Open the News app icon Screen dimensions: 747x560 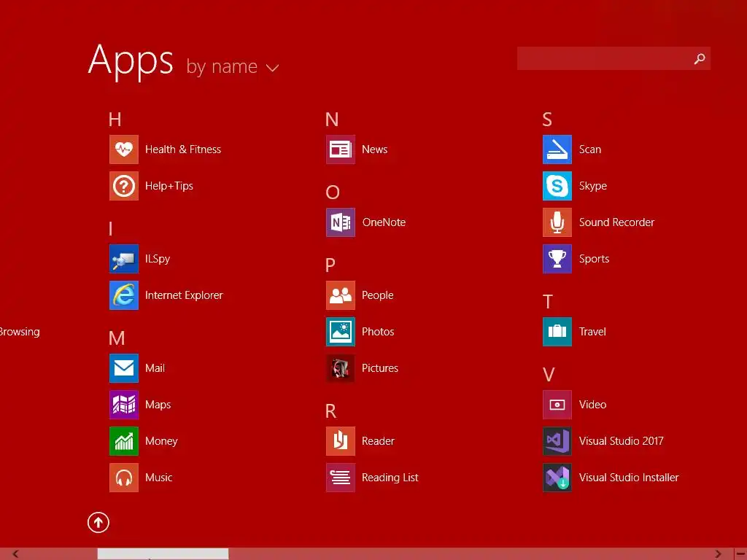tap(341, 149)
